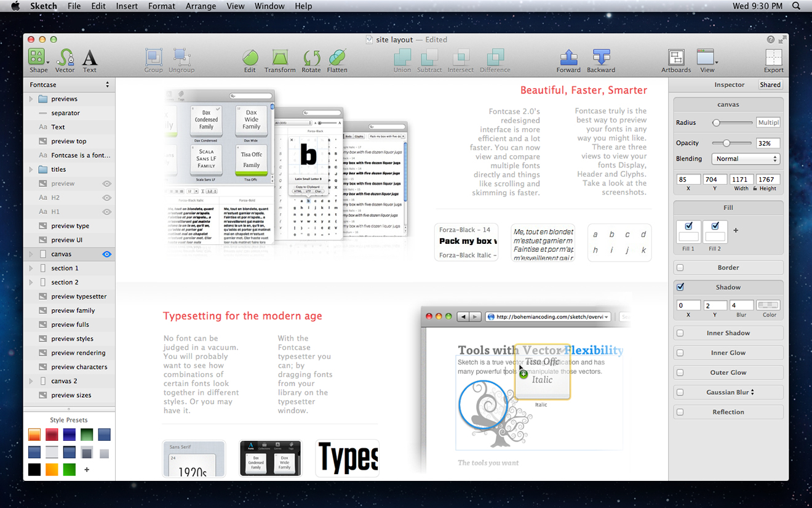Screen dimensions: 812x508
Task: Enable the Reflection checkbox
Action: tap(680, 412)
